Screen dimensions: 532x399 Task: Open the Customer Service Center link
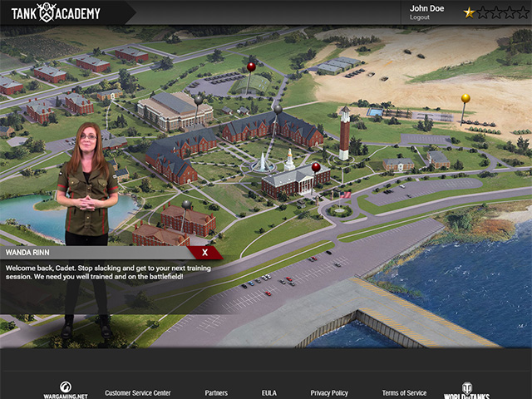137,392
